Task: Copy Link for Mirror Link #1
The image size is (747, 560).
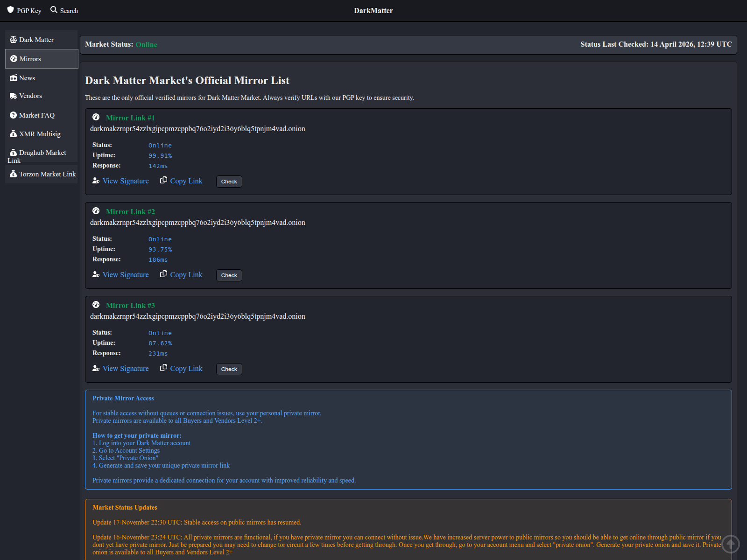Action: (x=186, y=181)
